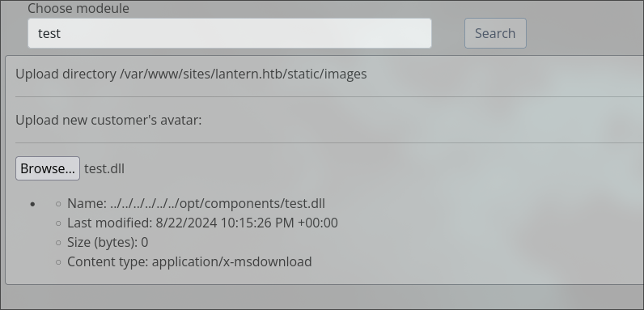Viewport: 644px width, 310px height.
Task: Select the application/x-msdownload value text
Action: [232, 262]
